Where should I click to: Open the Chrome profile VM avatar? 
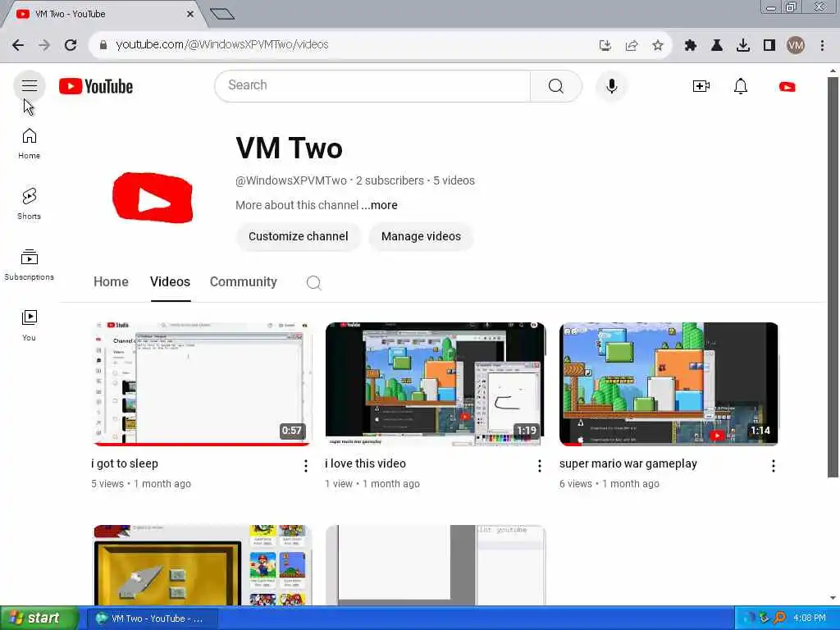coord(796,46)
